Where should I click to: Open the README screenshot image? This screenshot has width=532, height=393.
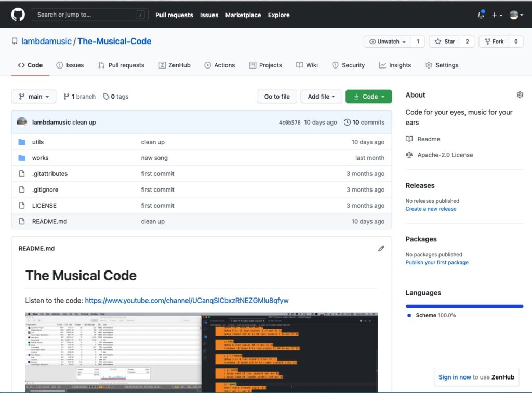(x=202, y=353)
